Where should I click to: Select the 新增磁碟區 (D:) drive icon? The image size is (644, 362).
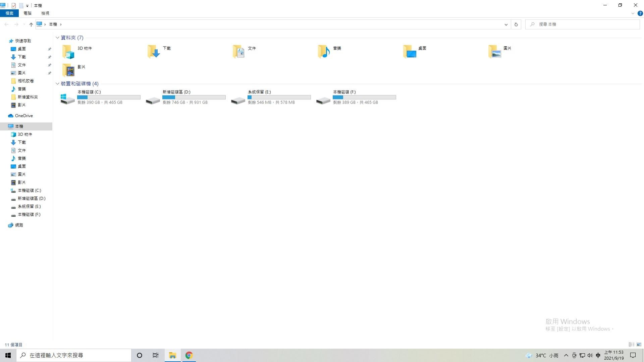[x=153, y=100]
